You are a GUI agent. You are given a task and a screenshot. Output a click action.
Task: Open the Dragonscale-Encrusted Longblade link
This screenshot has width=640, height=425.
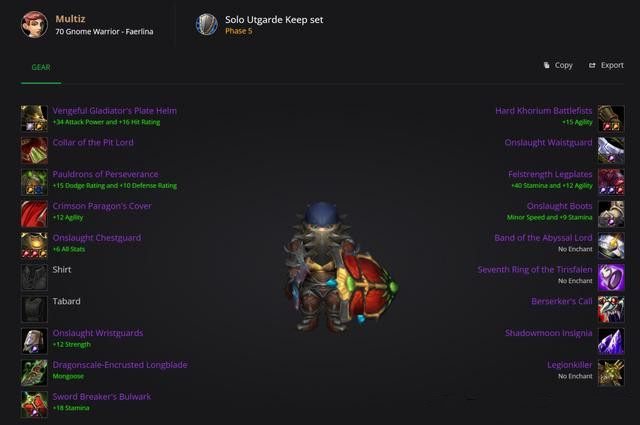pos(120,365)
